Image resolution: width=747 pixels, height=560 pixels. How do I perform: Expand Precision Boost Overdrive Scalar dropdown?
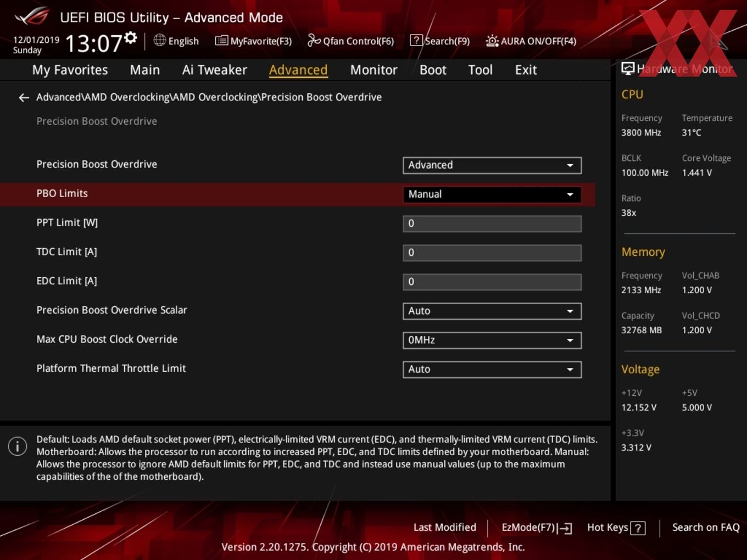pyautogui.click(x=492, y=311)
